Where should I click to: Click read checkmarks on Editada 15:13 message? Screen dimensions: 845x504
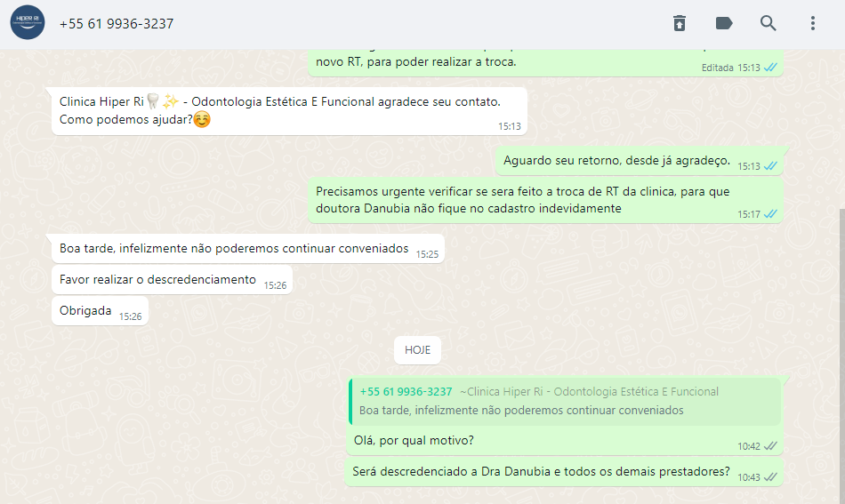(x=770, y=68)
